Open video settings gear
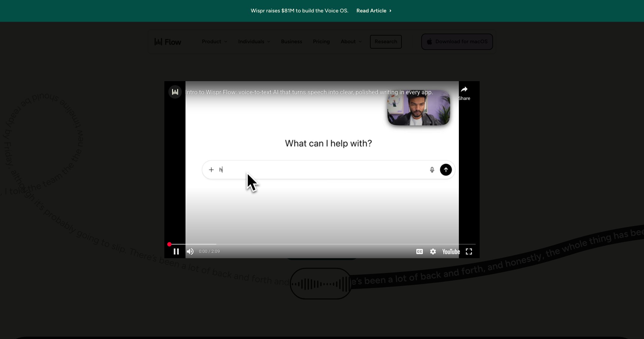 click(x=433, y=251)
